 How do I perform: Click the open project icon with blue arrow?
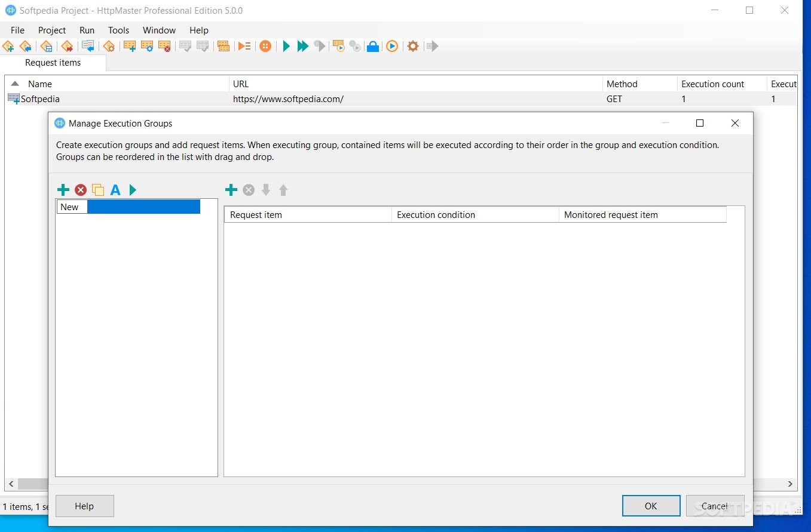25,46
